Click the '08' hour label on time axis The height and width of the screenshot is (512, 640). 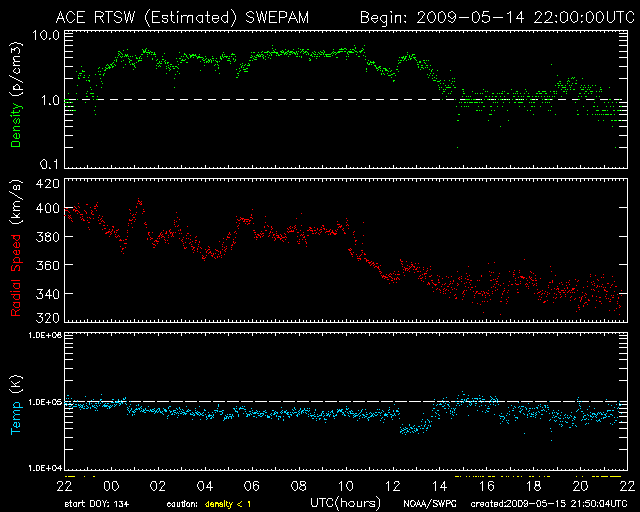coord(299,486)
